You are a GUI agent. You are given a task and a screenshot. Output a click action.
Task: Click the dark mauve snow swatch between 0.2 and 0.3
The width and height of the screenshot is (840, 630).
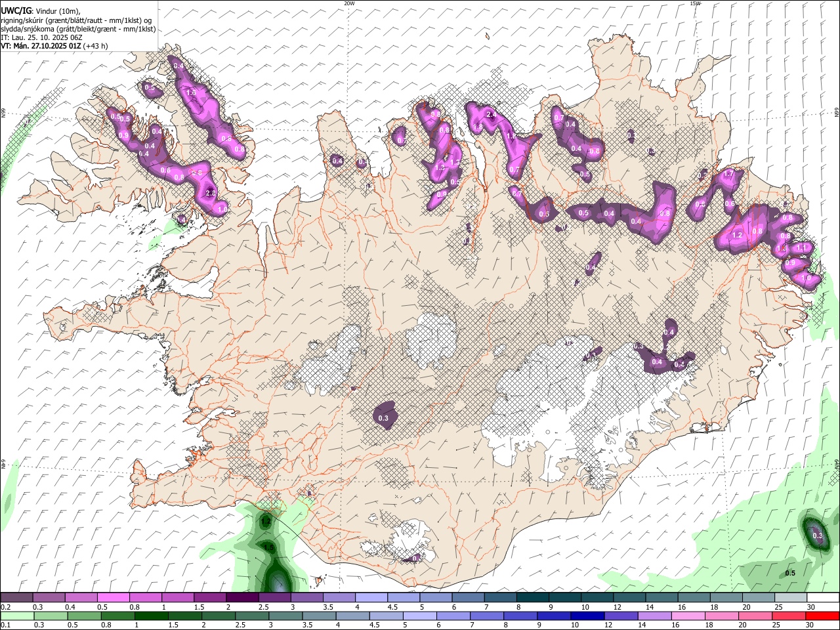(16, 597)
